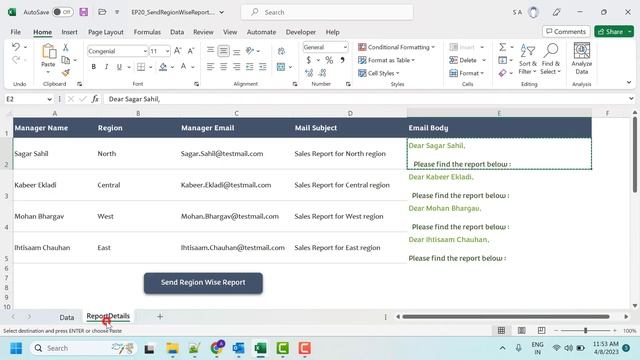
Task: Click the Increase Indent icon
Action: (x=262, y=67)
